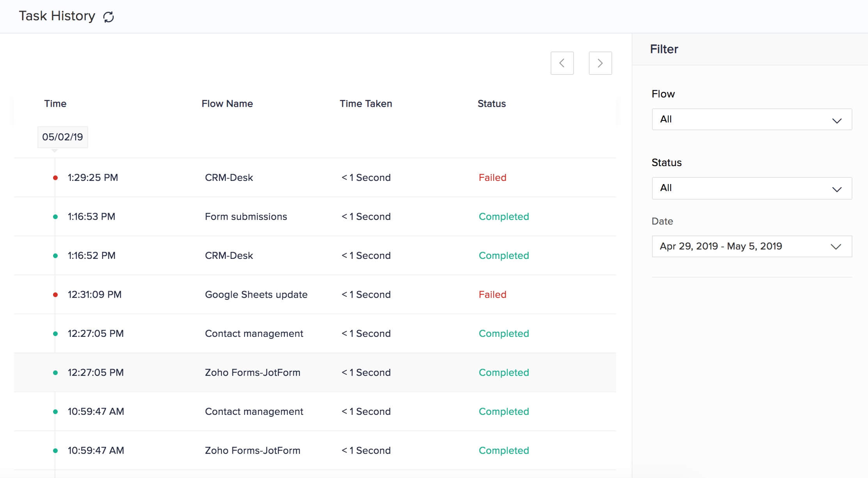Click Failed status for Google Sheets update
The height and width of the screenshot is (478, 868).
tap(492, 294)
